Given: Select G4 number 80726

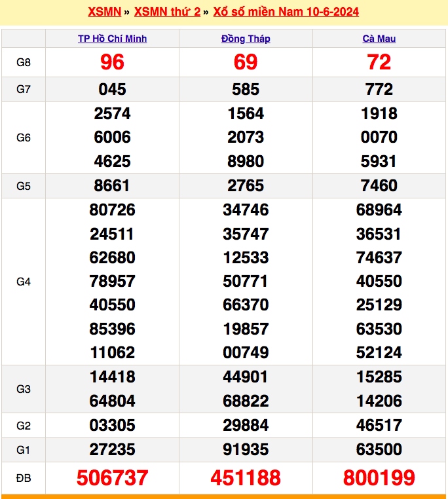Looking at the screenshot, I should pyautogui.click(x=112, y=210).
